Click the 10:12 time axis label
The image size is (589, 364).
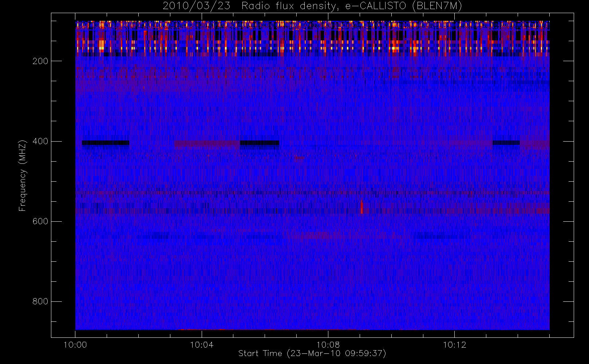pos(454,345)
